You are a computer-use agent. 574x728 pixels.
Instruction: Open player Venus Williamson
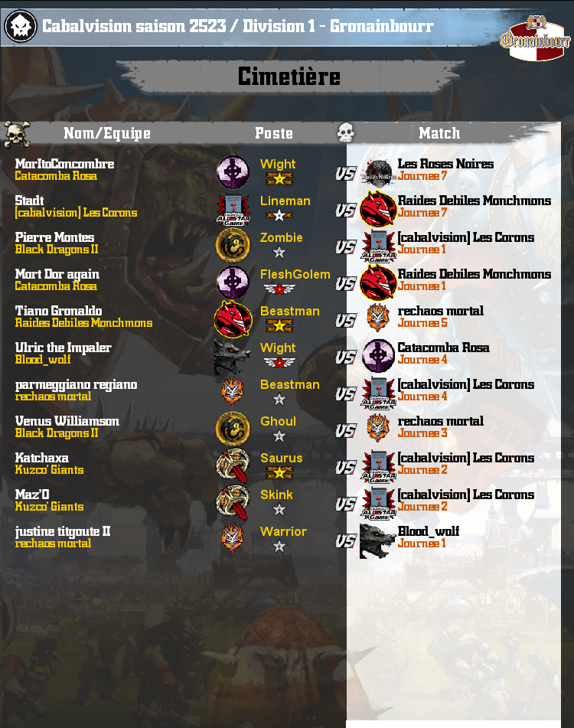pos(67,420)
